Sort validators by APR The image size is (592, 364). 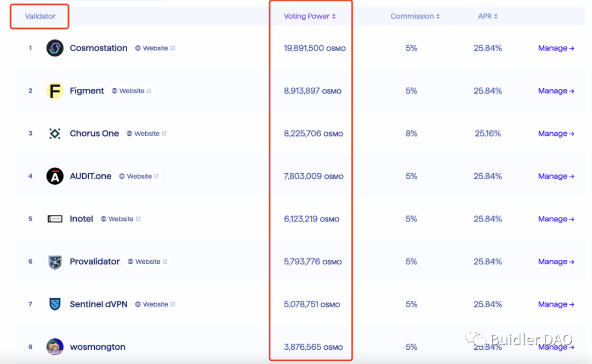[487, 16]
